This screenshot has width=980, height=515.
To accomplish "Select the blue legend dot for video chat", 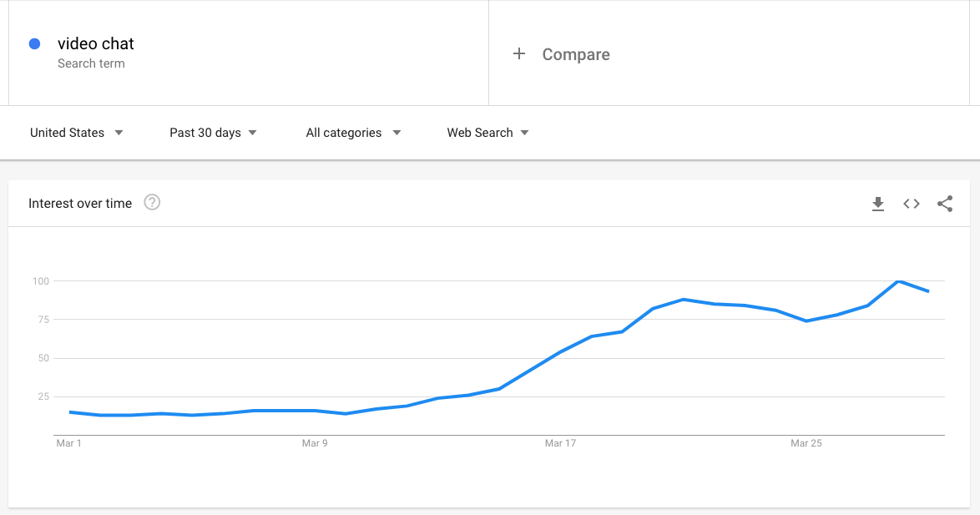I will [x=33, y=43].
